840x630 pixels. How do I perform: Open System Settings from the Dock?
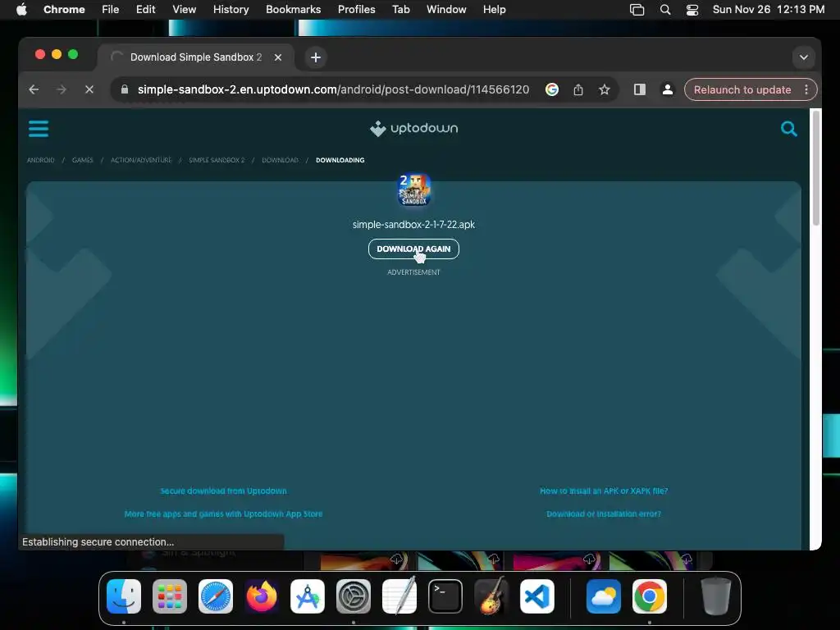[354, 596]
